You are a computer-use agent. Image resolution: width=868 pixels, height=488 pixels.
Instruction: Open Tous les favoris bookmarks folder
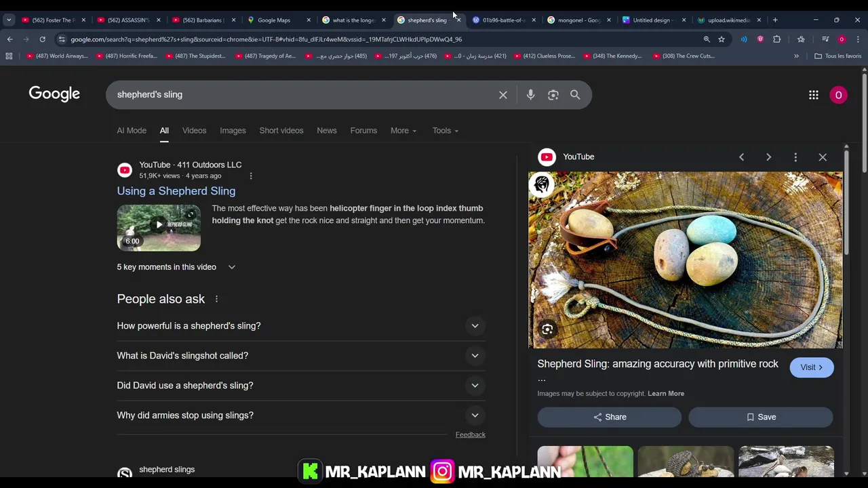click(x=838, y=56)
